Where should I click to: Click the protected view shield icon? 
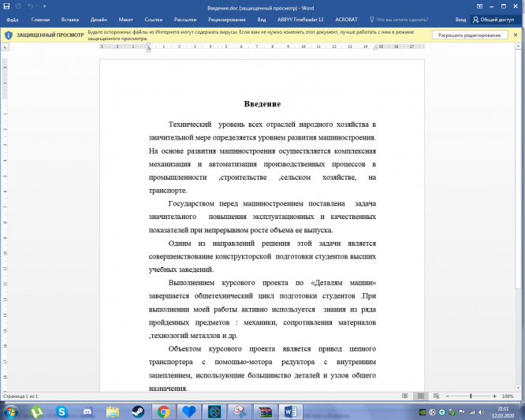[9, 35]
